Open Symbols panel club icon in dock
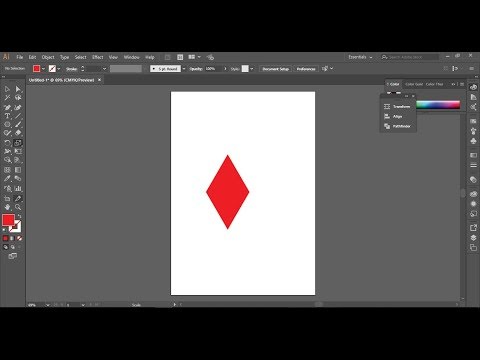Screen dimensions: 480x360 coord(473,141)
